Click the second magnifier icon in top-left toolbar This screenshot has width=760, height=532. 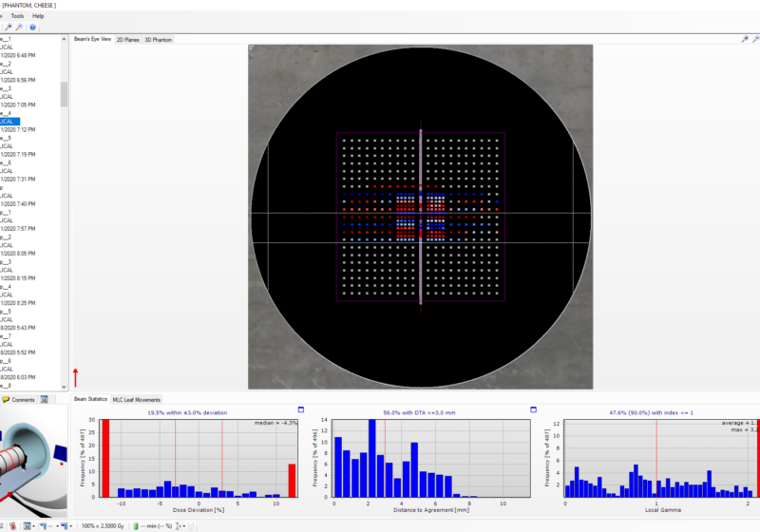18,28
